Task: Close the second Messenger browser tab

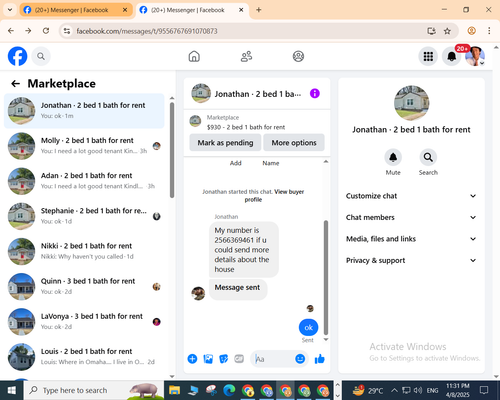Action: pyautogui.click(x=241, y=10)
